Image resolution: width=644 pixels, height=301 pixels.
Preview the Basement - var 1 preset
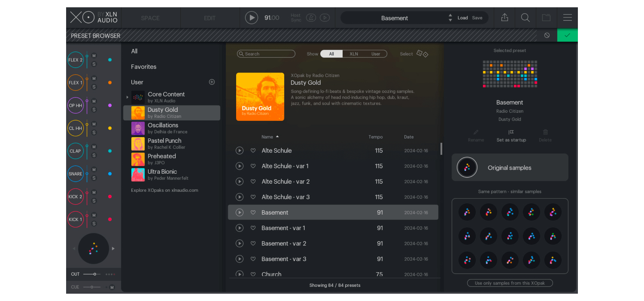240,228
